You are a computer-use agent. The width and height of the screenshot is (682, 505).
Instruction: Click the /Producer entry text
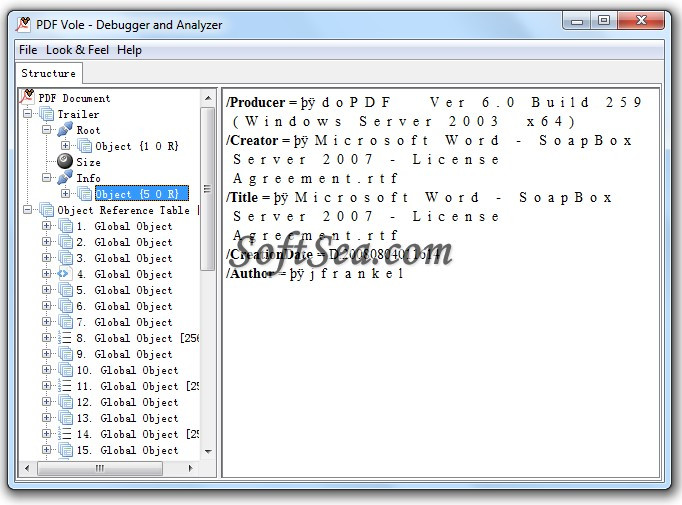(434, 111)
